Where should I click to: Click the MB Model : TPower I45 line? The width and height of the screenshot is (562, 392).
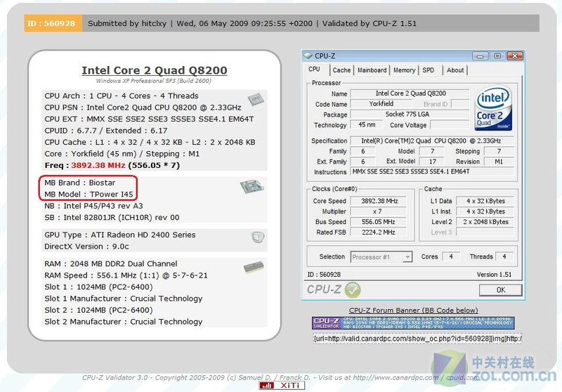(x=89, y=194)
